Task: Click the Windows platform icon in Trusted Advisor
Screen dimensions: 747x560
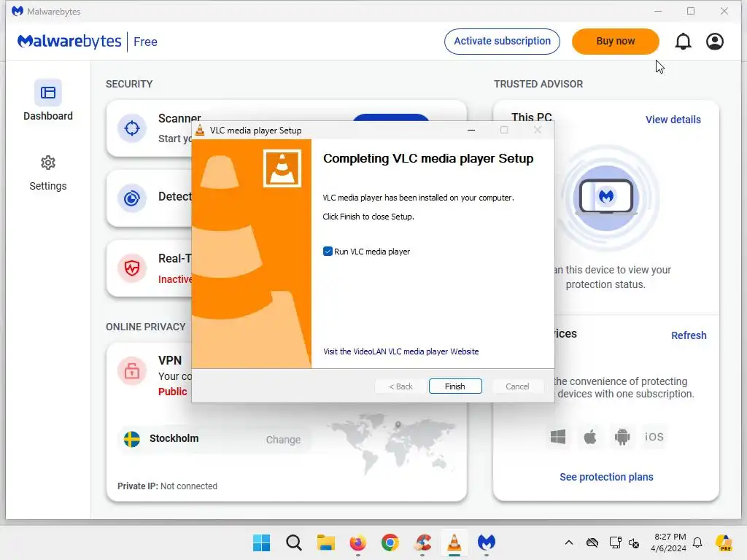Action: pyautogui.click(x=558, y=437)
